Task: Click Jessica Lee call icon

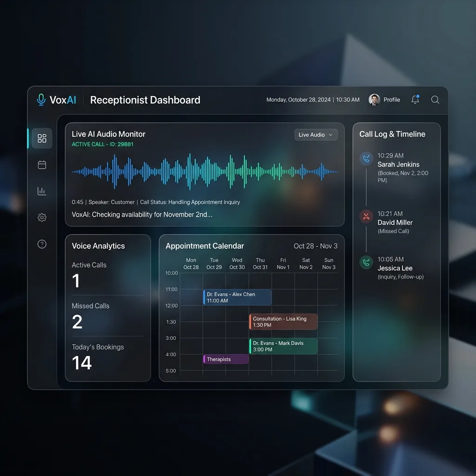Action: 366,262
